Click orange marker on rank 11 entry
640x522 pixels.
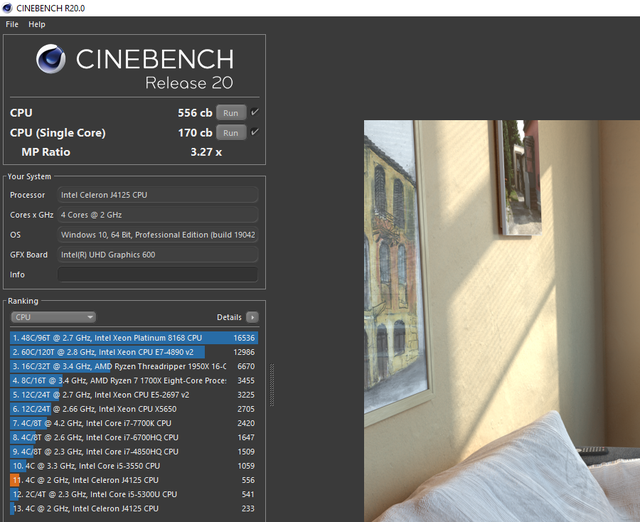tap(14, 480)
